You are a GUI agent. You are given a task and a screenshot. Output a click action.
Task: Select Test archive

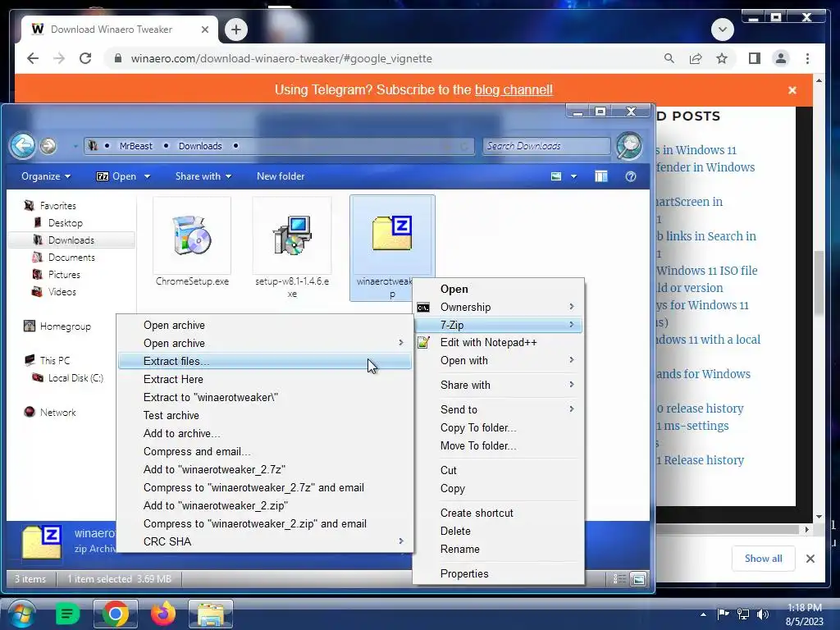(265, 415)
